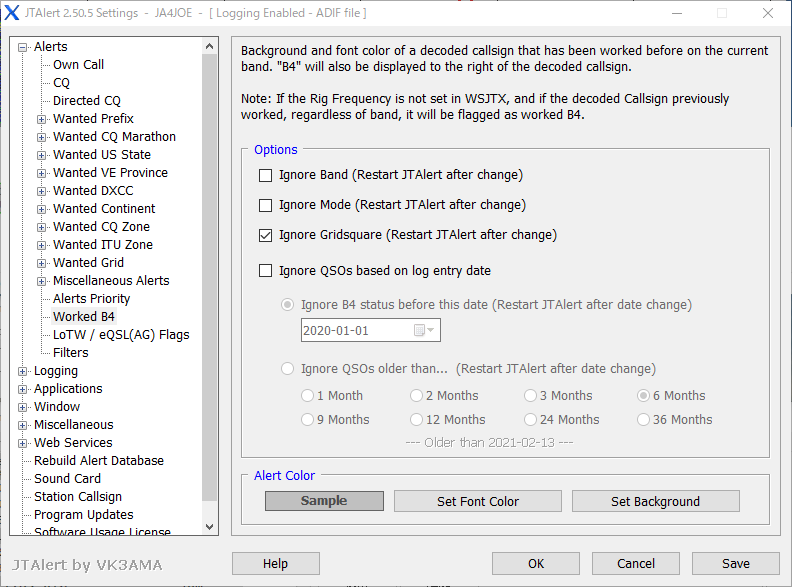Enable the Ignore Band checkbox
Image resolution: width=792 pixels, height=587 pixels.
pyautogui.click(x=265, y=175)
